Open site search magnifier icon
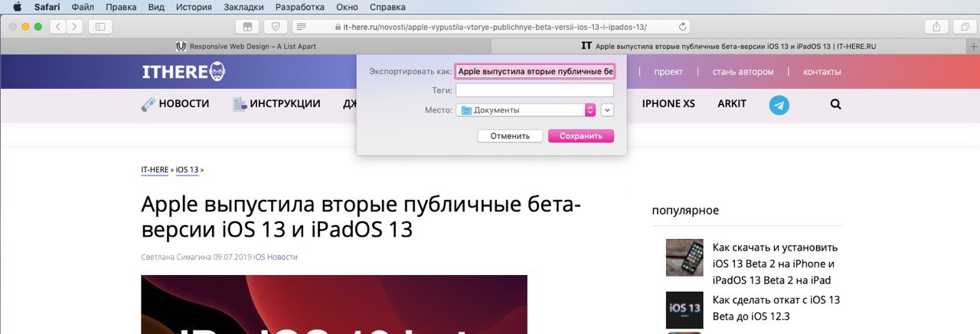Screen dimensions: 980x334 click(x=835, y=104)
